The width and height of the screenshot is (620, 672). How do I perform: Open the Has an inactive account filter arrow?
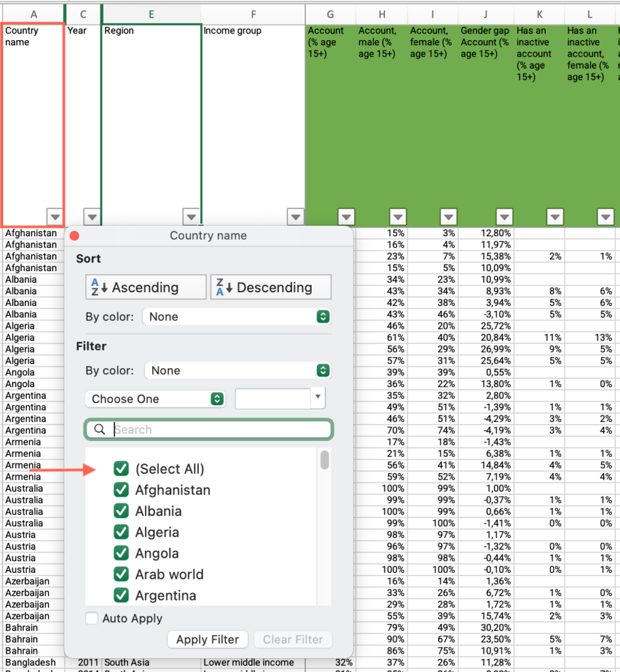pos(555,217)
